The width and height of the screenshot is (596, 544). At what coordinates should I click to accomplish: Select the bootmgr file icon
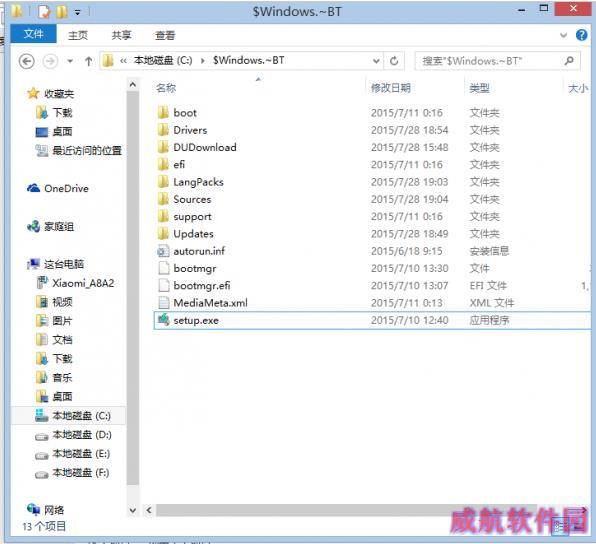[x=163, y=268]
